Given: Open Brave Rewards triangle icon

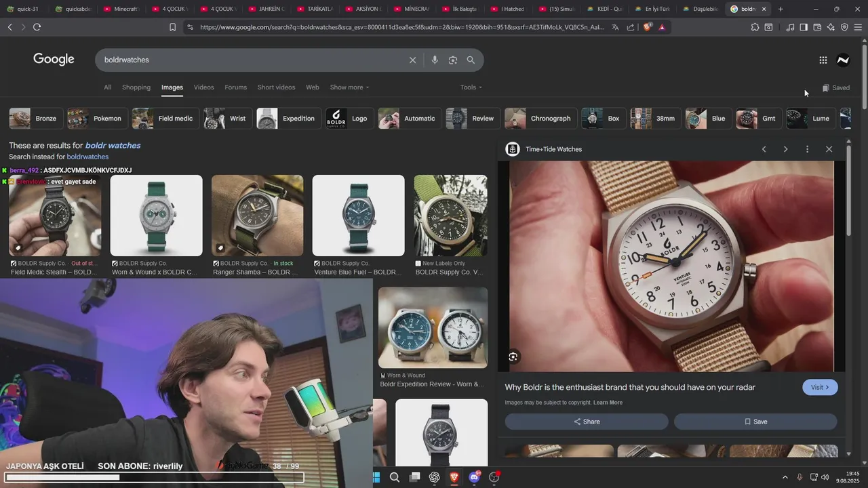Looking at the screenshot, I should click(662, 27).
